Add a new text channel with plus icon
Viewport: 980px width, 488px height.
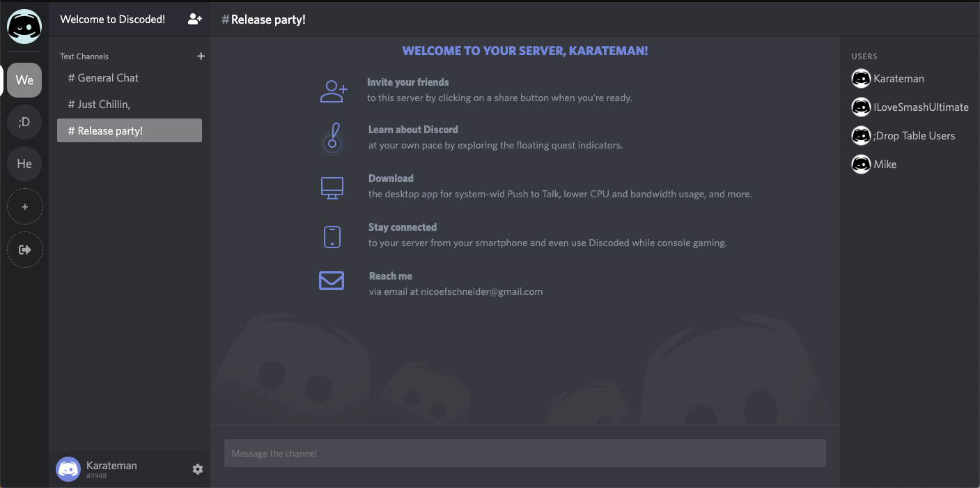coord(201,56)
